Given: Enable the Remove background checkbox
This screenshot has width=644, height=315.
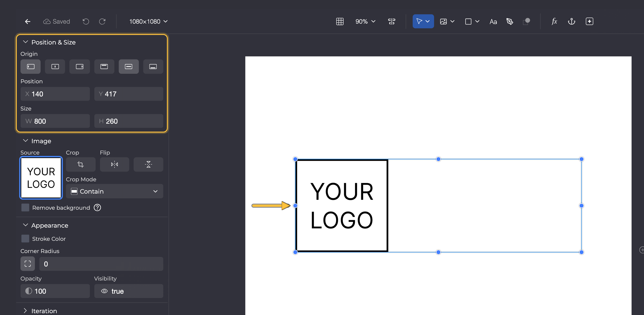Looking at the screenshot, I should click(x=25, y=208).
